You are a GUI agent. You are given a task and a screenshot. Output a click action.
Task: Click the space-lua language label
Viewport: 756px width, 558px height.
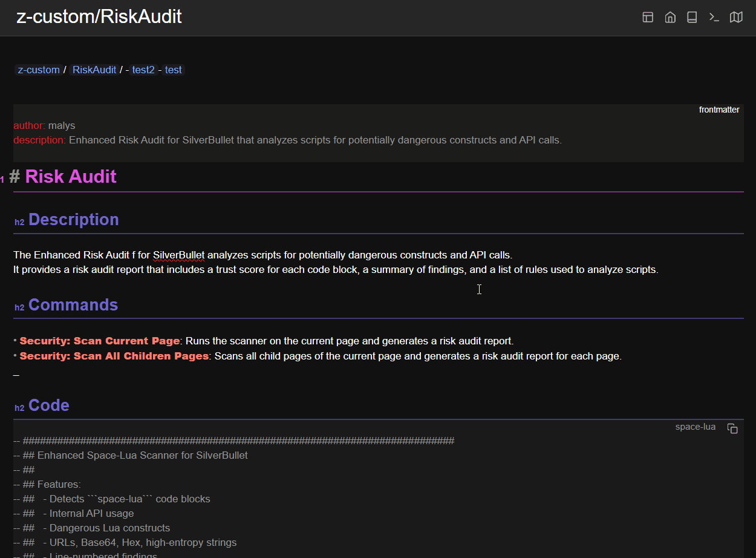tap(695, 427)
